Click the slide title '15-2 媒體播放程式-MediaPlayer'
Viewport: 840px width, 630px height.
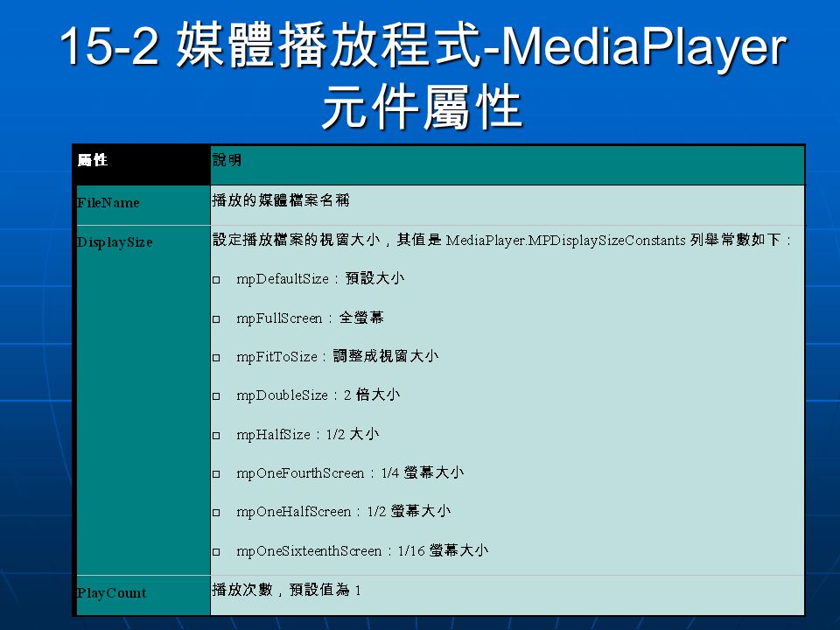[423, 46]
